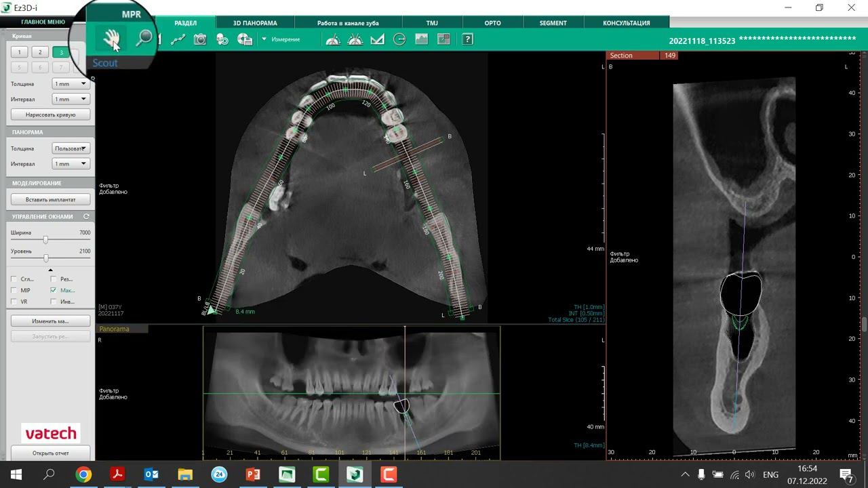The width and height of the screenshot is (868, 488).
Task: Open Работа в канале зуба tab
Action: click(348, 22)
